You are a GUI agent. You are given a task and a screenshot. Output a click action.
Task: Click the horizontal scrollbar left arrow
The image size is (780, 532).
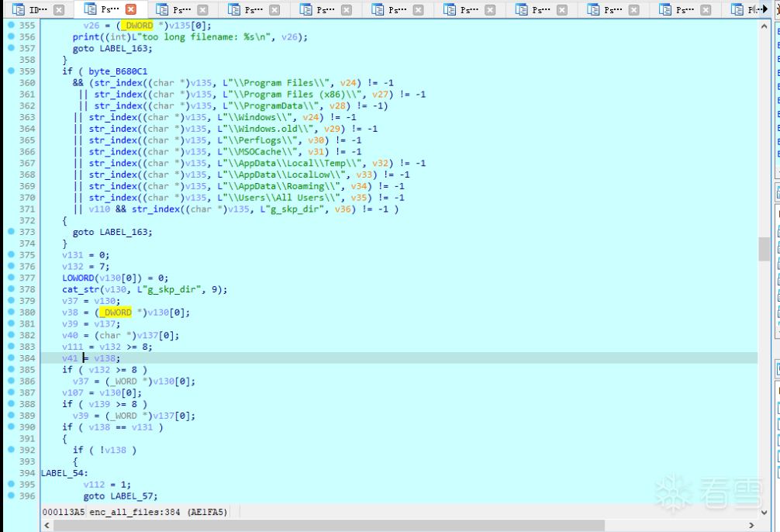click(47, 525)
